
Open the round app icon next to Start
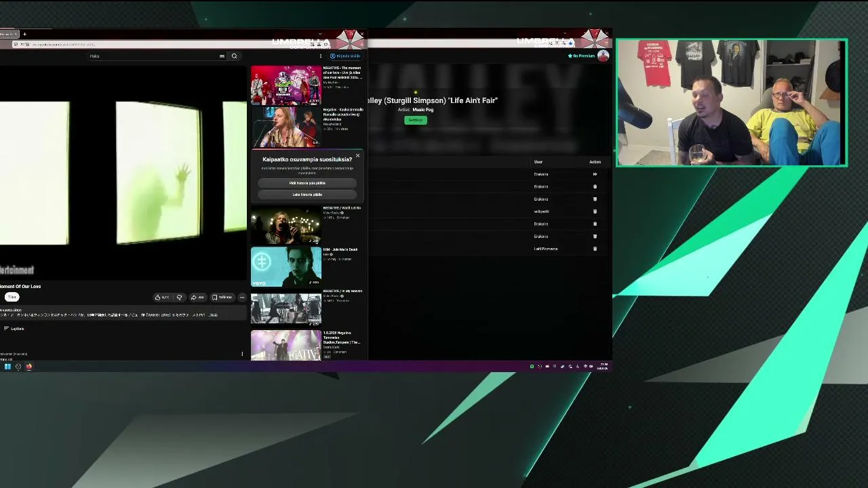tap(18, 367)
